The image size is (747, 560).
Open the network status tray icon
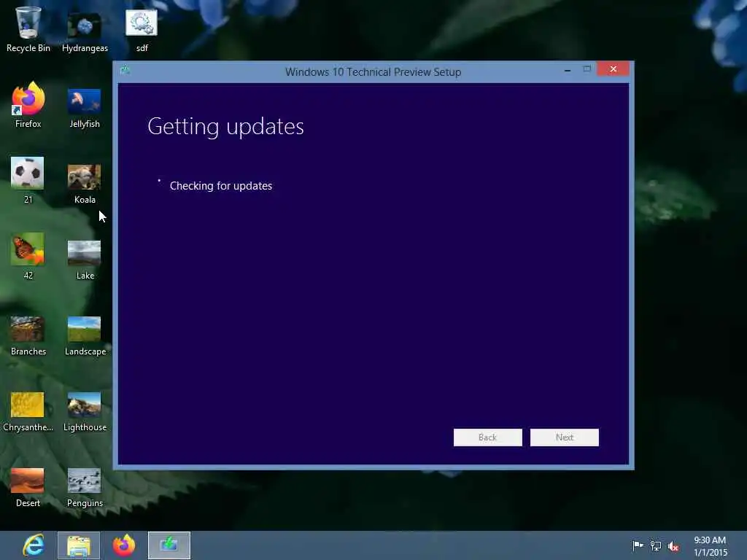click(x=656, y=545)
